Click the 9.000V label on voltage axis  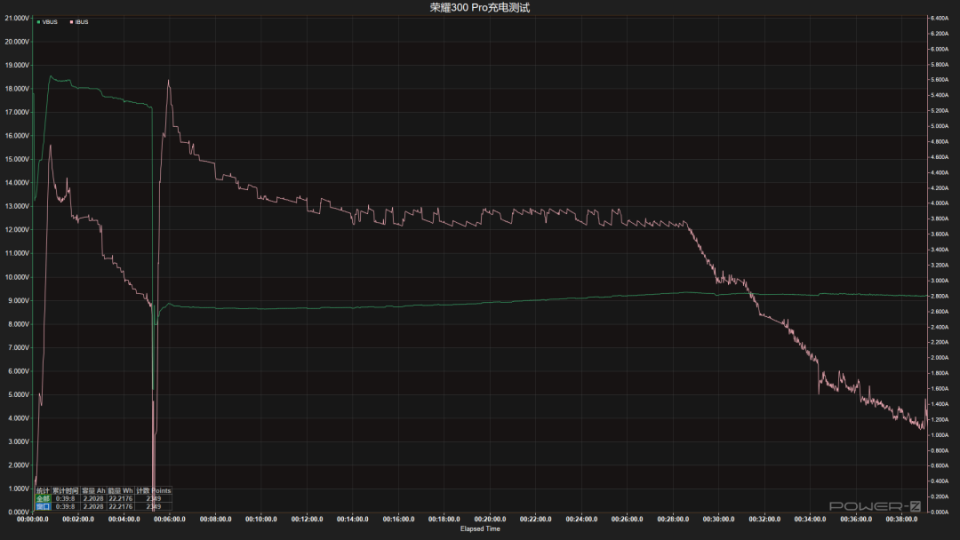click(x=18, y=301)
